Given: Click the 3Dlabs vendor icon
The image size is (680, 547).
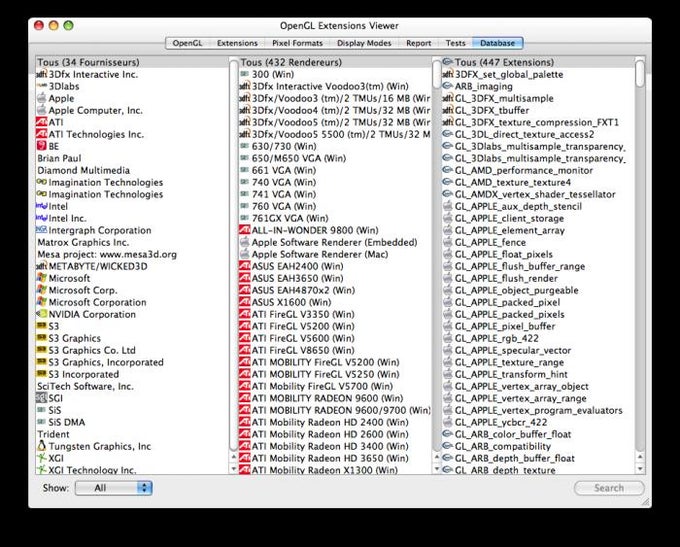Looking at the screenshot, I should [42, 86].
